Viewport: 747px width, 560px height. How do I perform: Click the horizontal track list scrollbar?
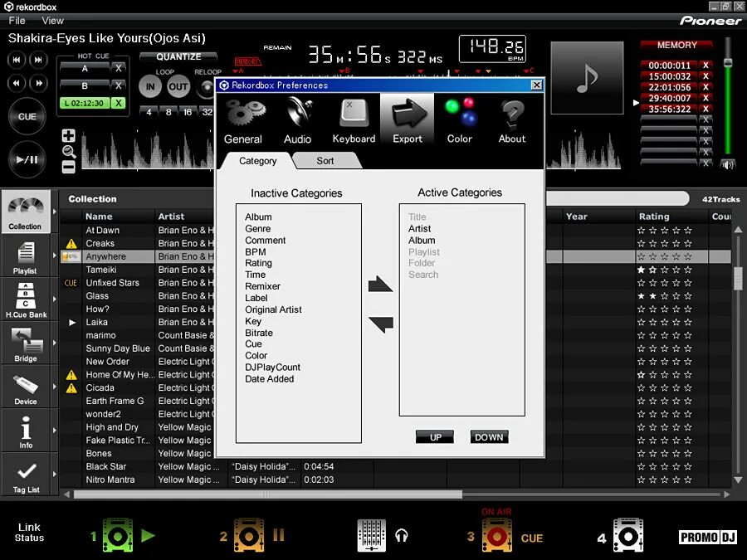coord(268,494)
